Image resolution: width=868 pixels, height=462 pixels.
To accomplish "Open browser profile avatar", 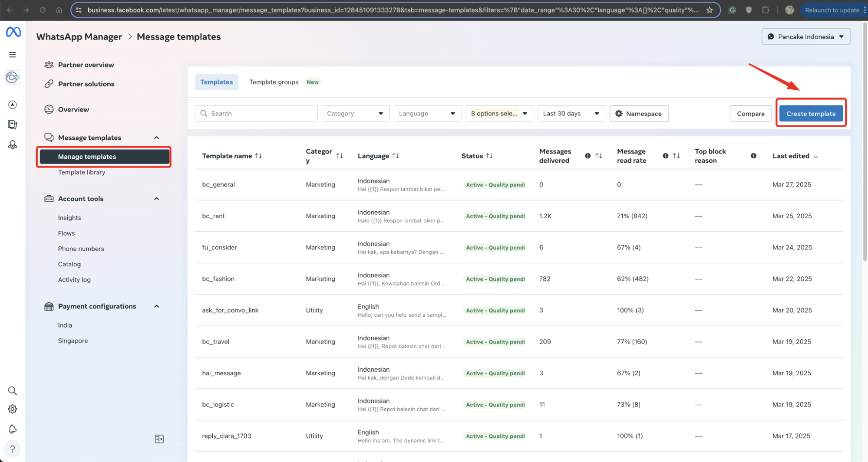I will (790, 10).
